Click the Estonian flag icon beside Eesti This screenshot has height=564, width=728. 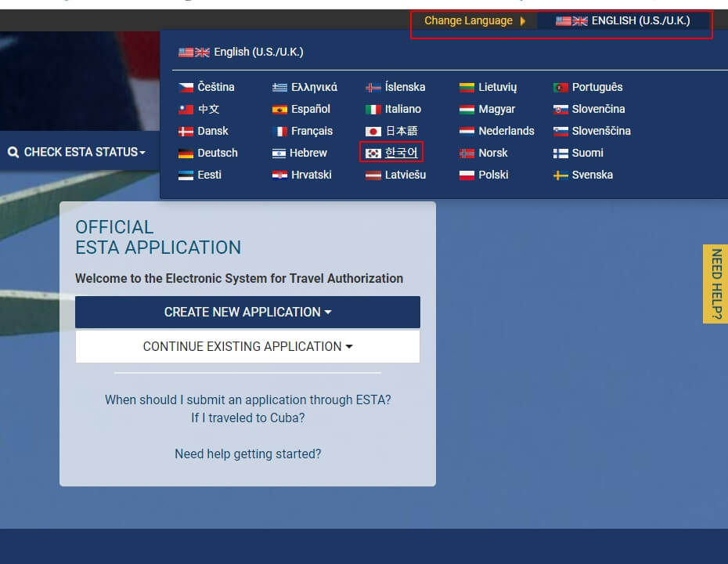coord(186,175)
